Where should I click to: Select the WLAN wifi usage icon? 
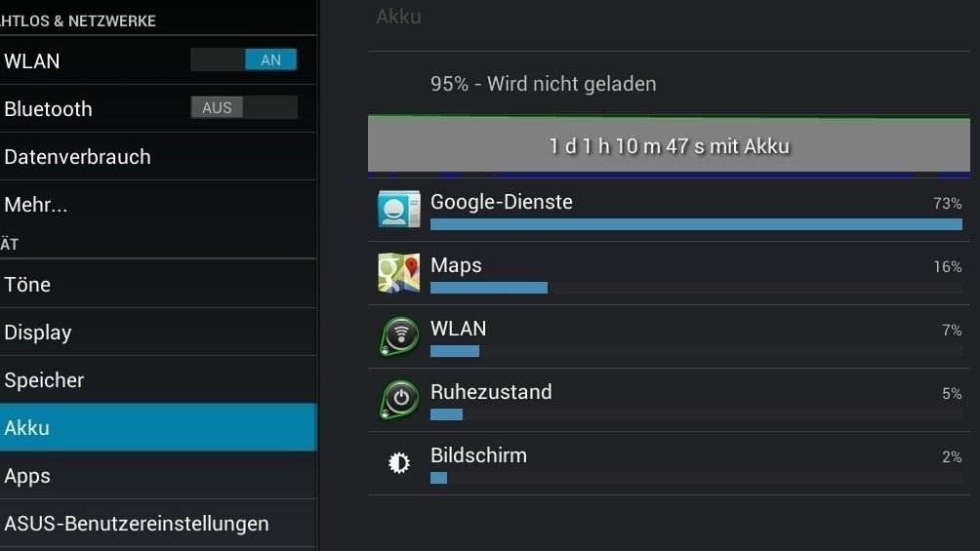click(399, 336)
